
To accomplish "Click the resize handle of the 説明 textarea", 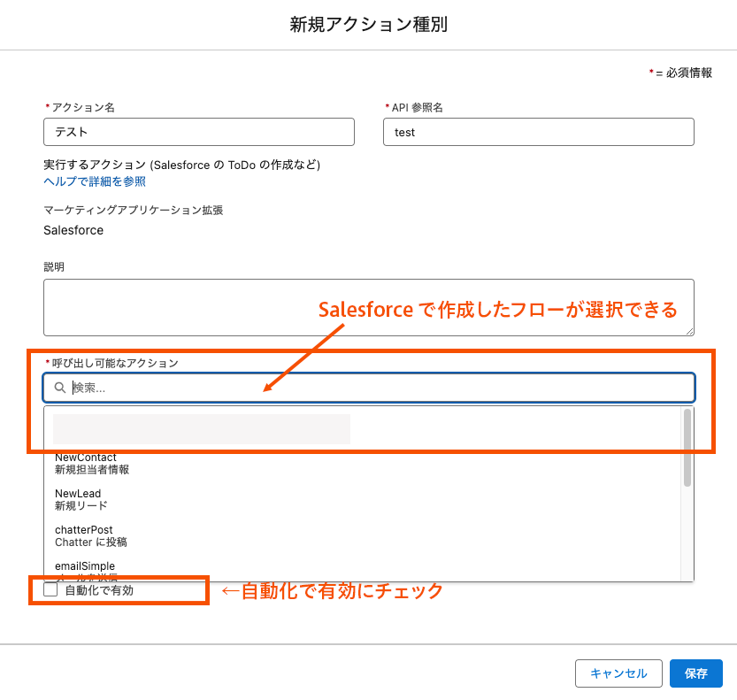I will (x=688, y=330).
